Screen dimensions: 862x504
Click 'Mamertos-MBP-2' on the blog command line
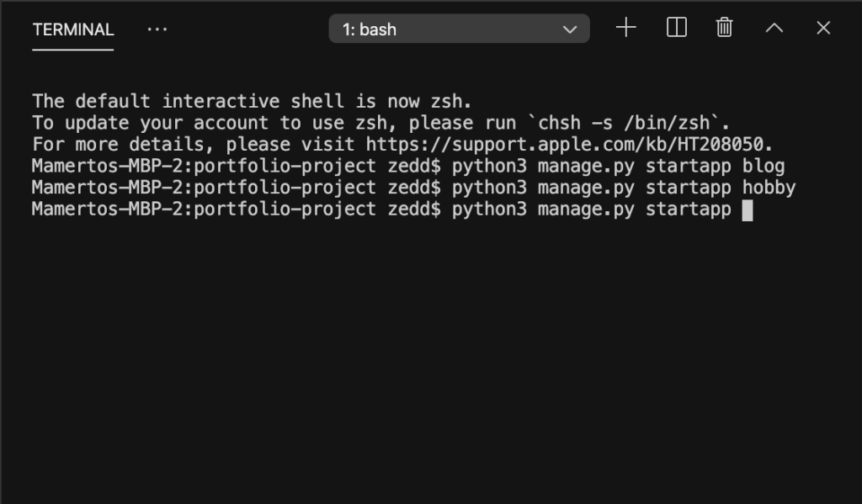107,166
